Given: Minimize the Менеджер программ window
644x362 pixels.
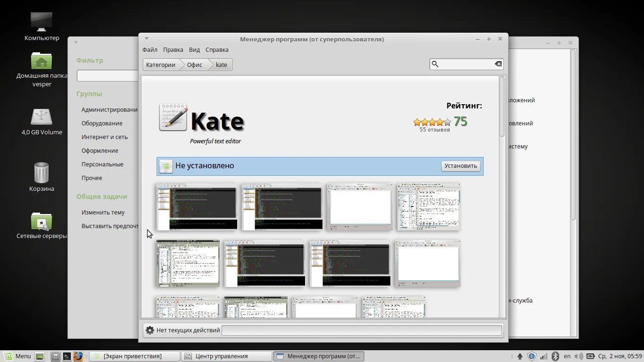Looking at the screenshot, I should click(x=478, y=39).
